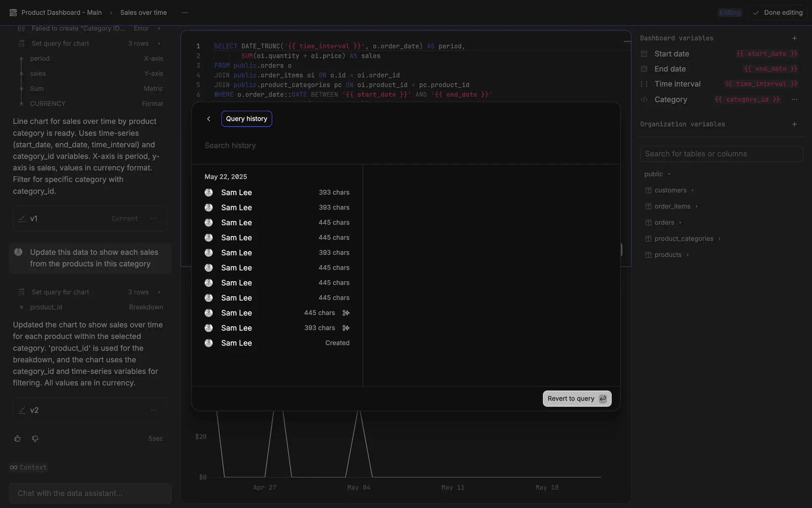Select the Created history entry by Sam Lee
812x508 pixels.
click(x=277, y=343)
